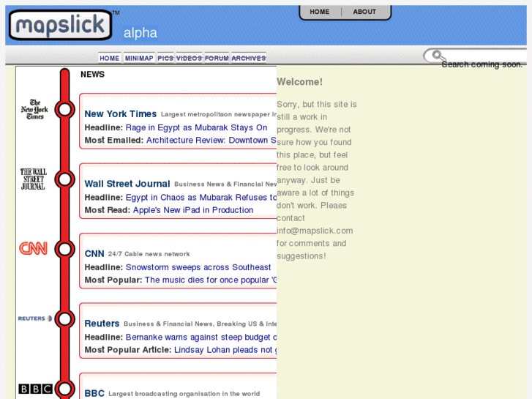Select the BBC station circle
This screenshot has width=532, height=399.
click(x=65, y=389)
